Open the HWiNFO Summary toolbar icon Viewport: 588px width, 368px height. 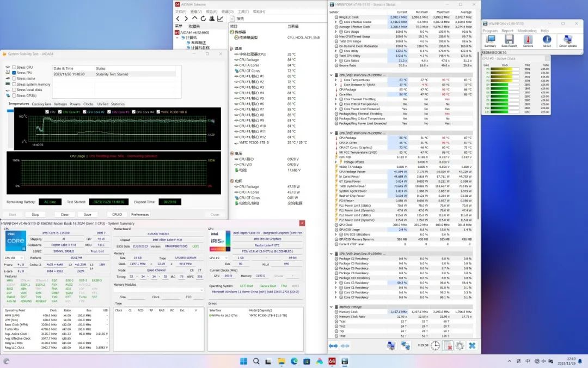point(490,40)
